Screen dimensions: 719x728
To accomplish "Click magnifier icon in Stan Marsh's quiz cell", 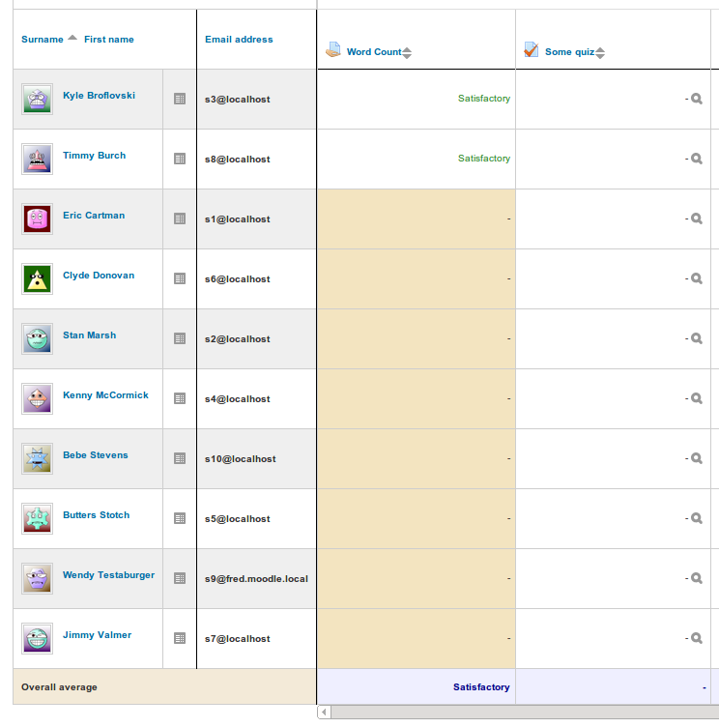I will tap(696, 338).
